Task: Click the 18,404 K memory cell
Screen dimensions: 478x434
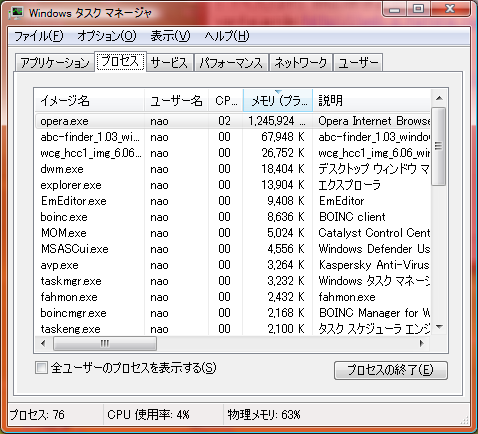Action: pos(283,169)
